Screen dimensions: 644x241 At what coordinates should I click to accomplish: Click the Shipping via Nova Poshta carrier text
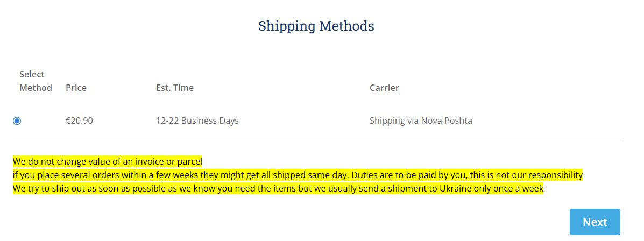[421, 121]
